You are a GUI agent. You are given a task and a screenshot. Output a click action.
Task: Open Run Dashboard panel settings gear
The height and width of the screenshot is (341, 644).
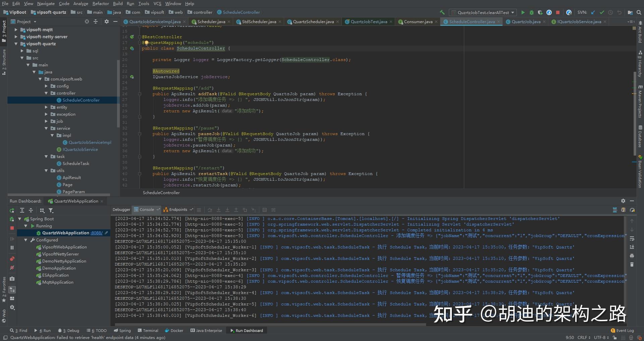pyautogui.click(x=623, y=201)
